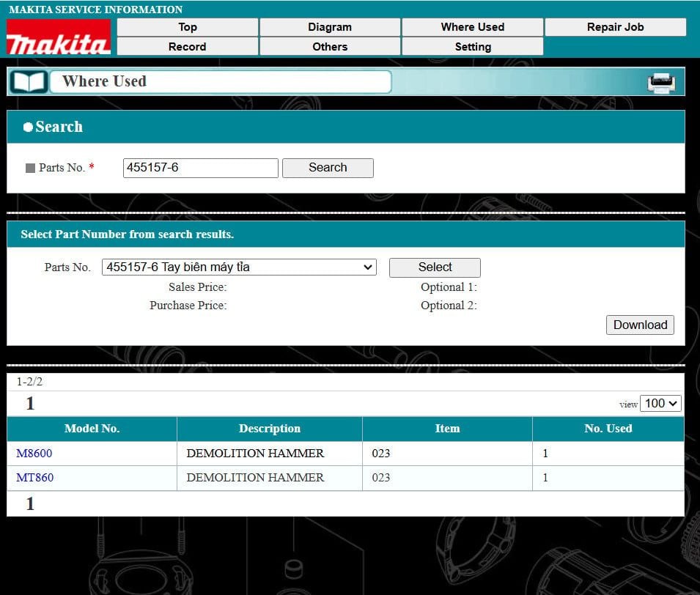Click the Optional 2 label
This screenshot has width=700, height=595.
(449, 306)
